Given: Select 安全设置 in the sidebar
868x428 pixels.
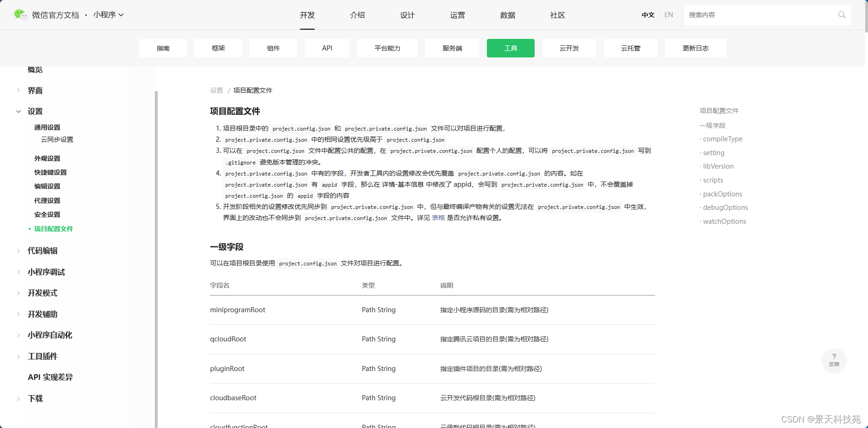Looking at the screenshot, I should [47, 214].
